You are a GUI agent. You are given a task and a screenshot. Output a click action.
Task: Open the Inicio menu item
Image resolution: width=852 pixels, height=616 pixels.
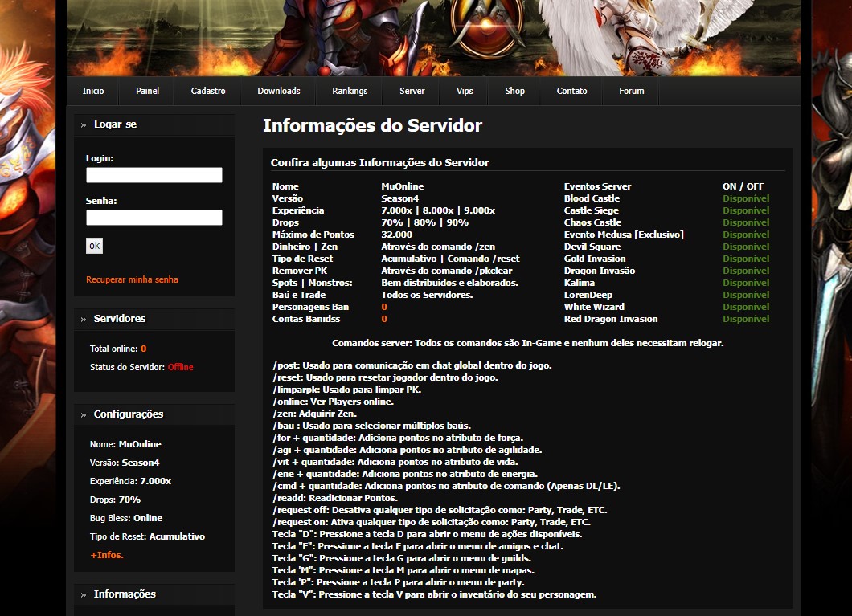[x=93, y=91]
